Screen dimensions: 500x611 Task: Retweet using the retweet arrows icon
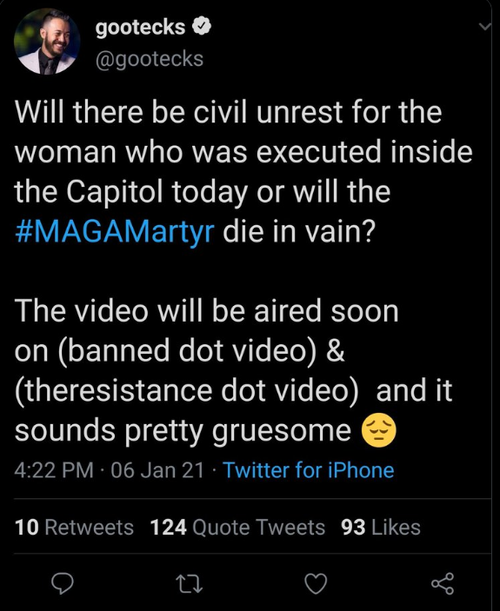coord(189,584)
